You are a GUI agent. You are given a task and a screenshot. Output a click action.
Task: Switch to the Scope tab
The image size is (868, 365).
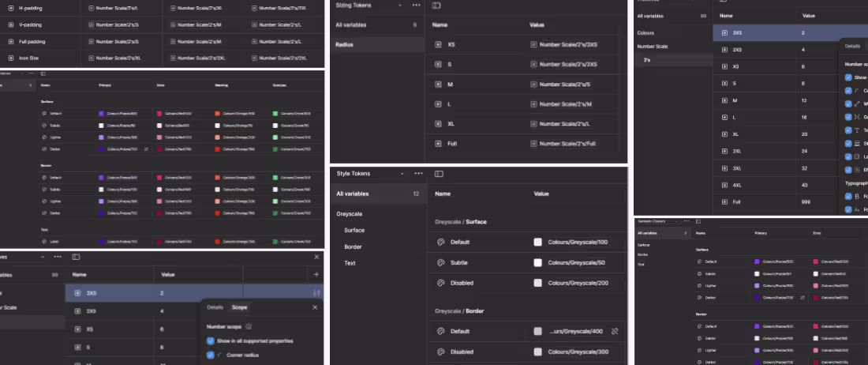[x=239, y=307]
